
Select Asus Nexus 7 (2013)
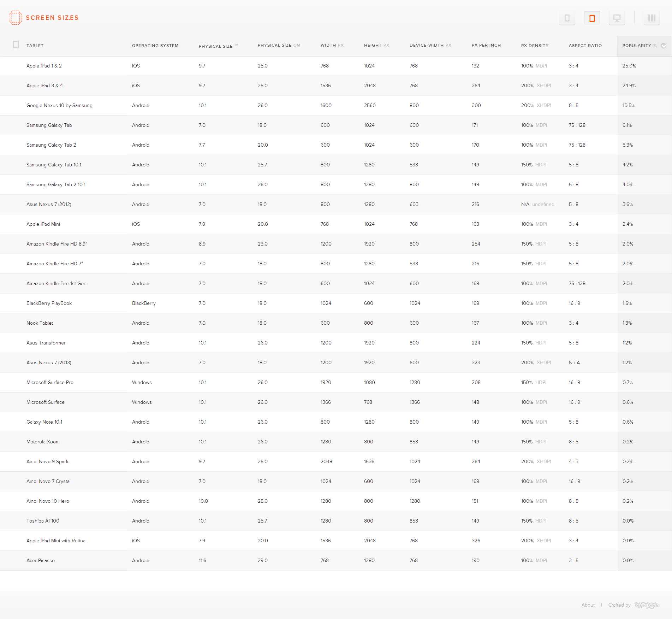(x=49, y=362)
